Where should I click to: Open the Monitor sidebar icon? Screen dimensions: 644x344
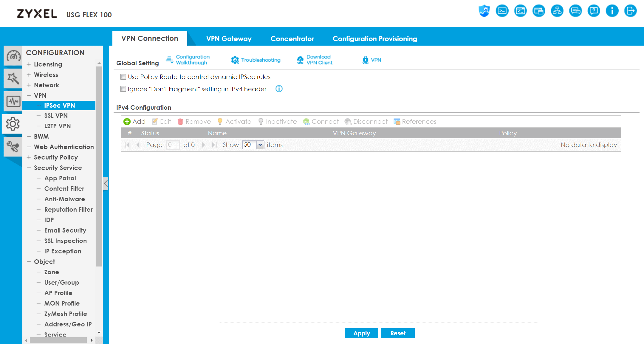pos(13,102)
